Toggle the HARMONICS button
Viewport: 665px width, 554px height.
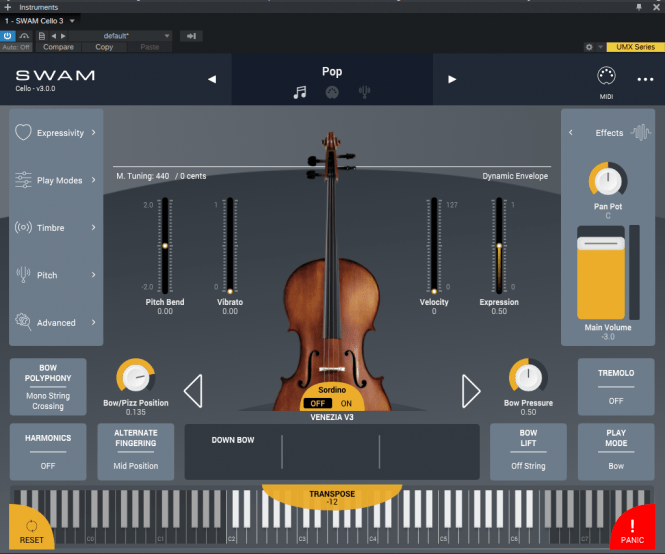tap(48, 452)
